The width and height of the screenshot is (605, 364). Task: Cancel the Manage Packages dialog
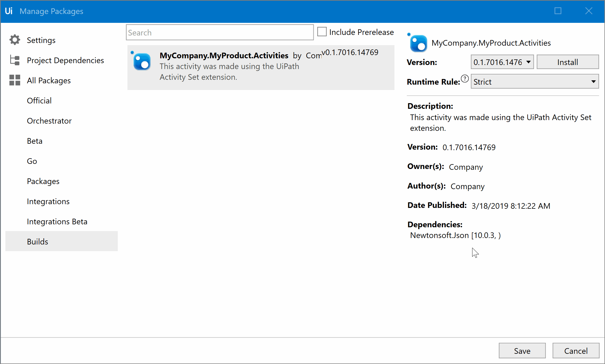tap(576, 351)
